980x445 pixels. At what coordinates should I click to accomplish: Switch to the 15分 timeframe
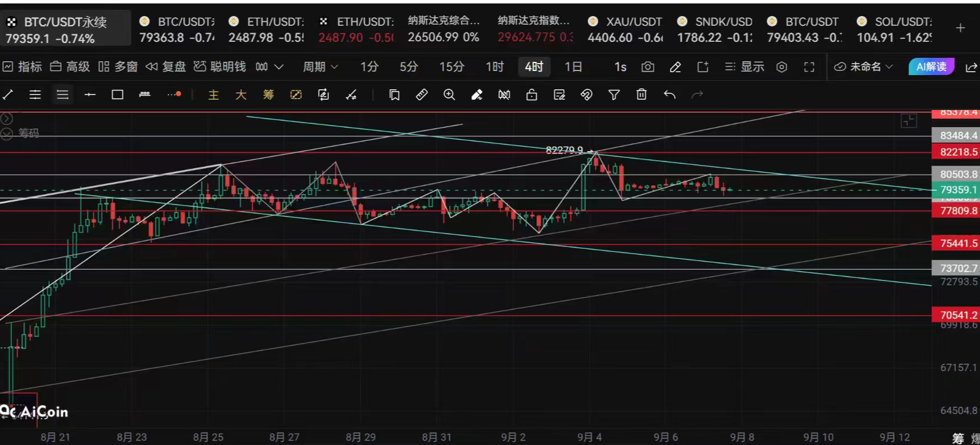451,67
